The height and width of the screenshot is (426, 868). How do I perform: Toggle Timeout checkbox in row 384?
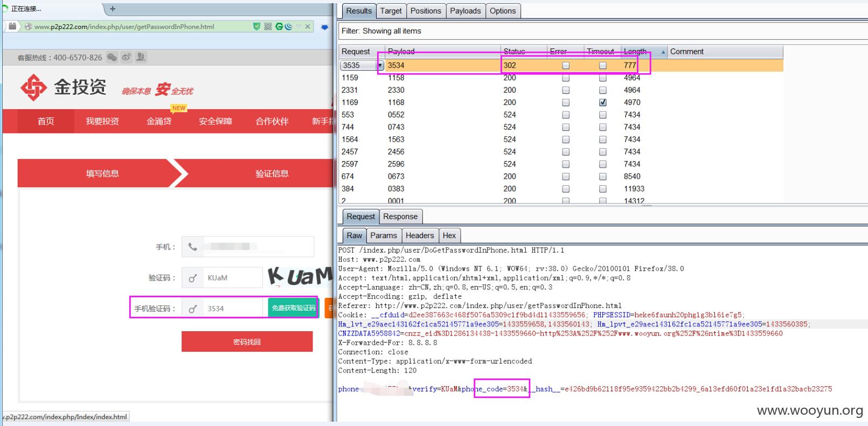pyautogui.click(x=603, y=189)
